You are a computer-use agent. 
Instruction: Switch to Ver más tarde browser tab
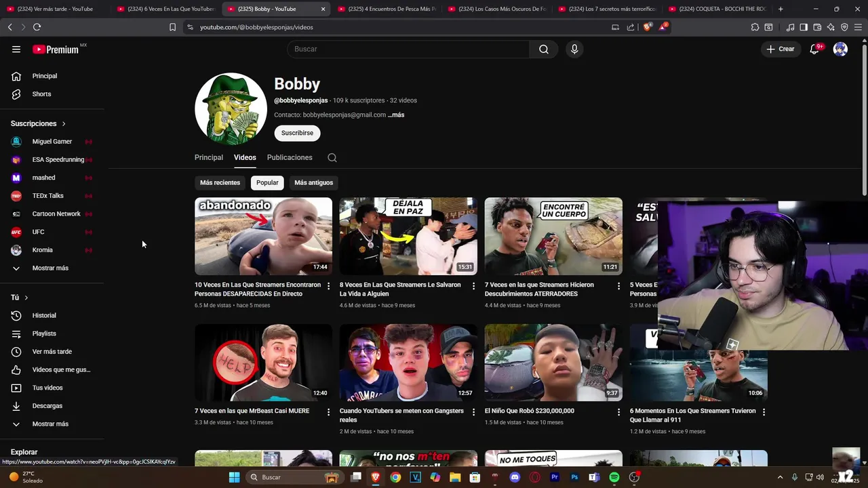pos(54,9)
